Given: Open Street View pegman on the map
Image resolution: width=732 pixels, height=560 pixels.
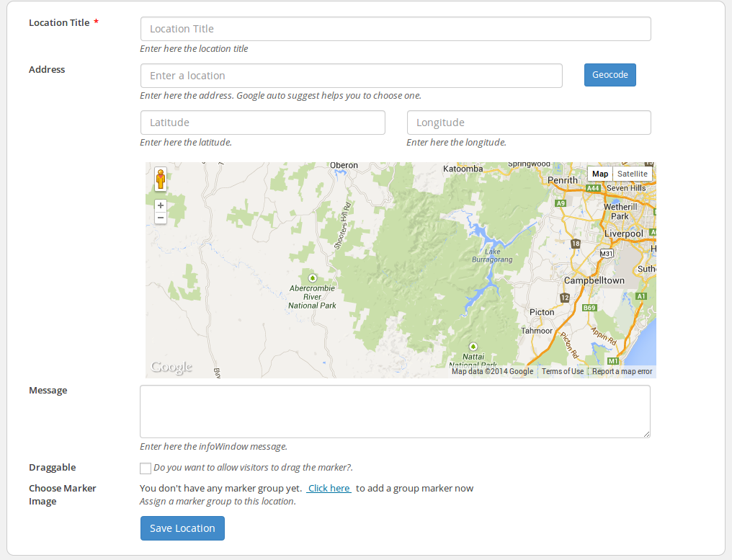Looking at the screenshot, I should point(161,179).
